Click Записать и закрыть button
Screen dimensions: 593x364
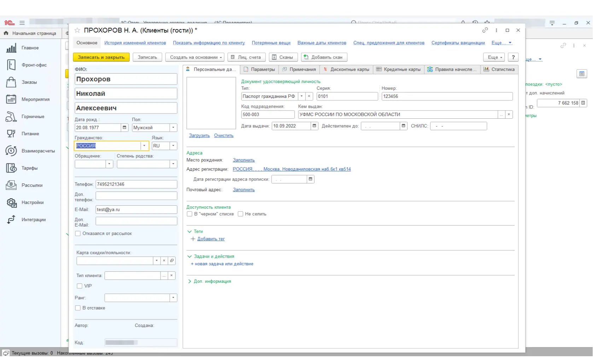tap(101, 57)
